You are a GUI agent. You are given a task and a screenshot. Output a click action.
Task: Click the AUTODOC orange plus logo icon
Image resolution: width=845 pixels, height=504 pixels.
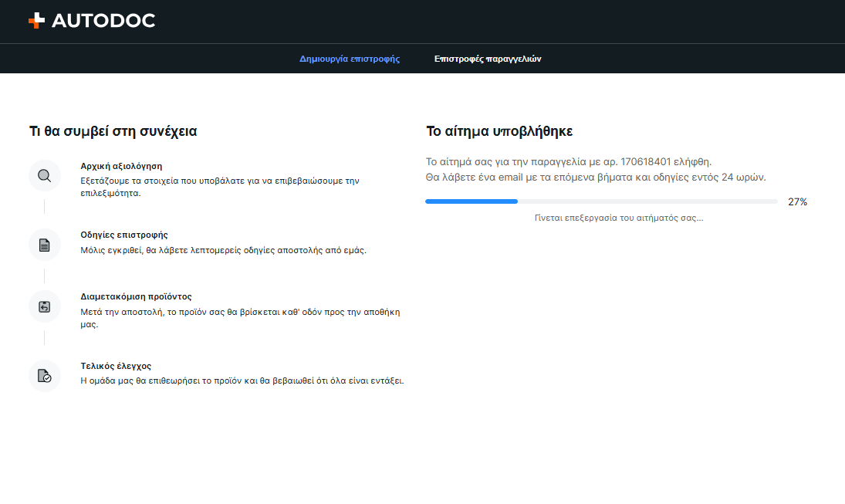tap(36, 21)
